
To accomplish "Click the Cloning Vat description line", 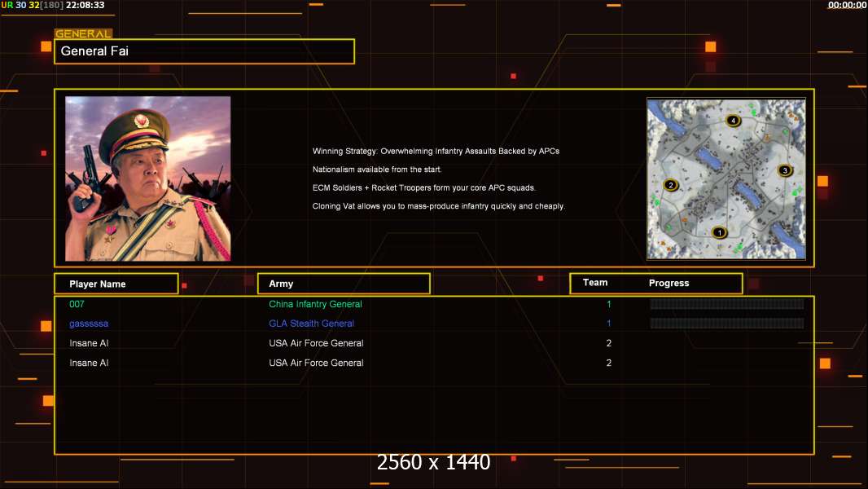I will [x=438, y=206].
